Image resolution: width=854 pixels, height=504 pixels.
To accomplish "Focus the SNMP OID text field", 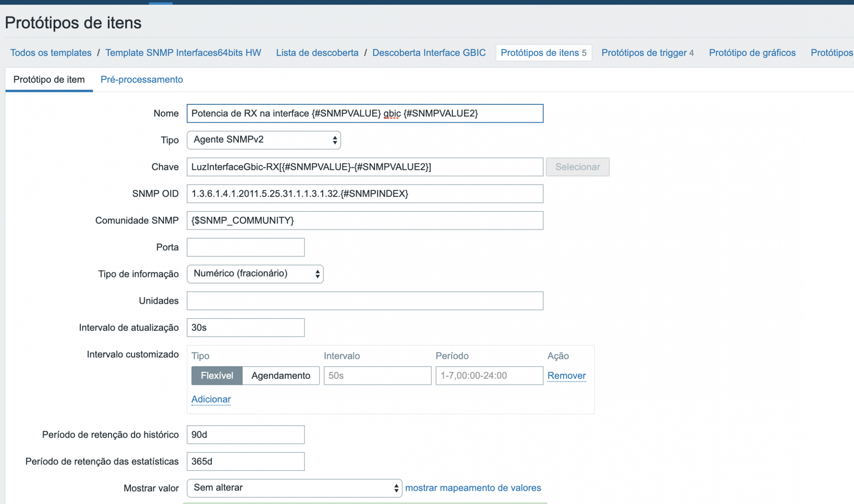I will point(365,194).
